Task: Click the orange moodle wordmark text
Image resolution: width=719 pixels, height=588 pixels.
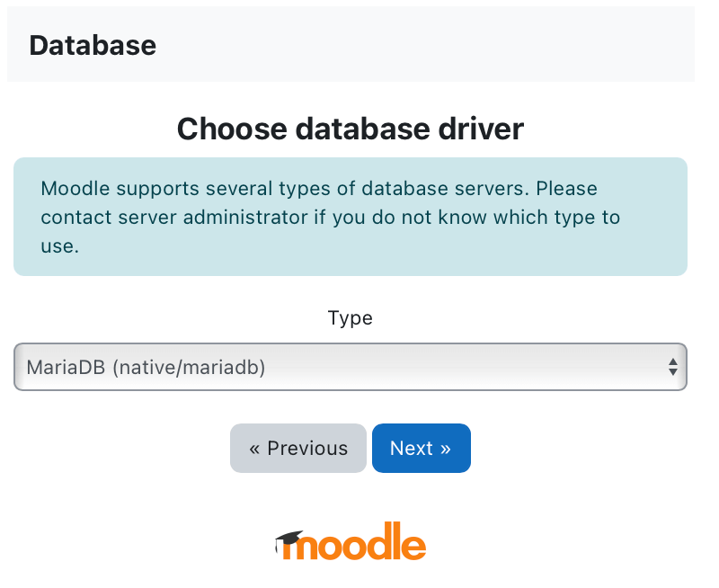Action: point(359,541)
